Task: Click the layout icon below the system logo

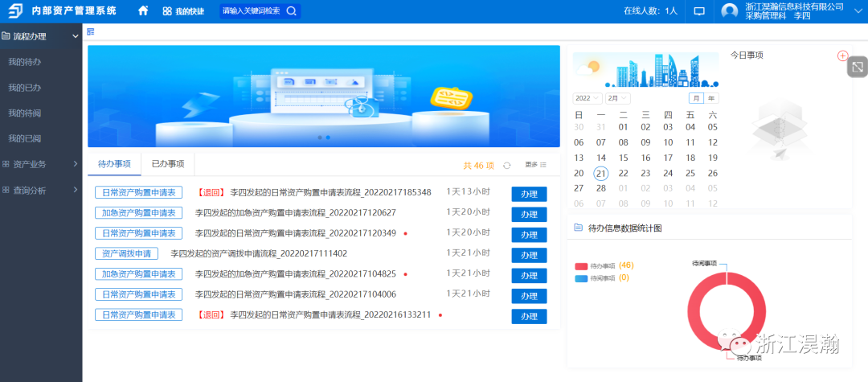Action: (x=91, y=31)
